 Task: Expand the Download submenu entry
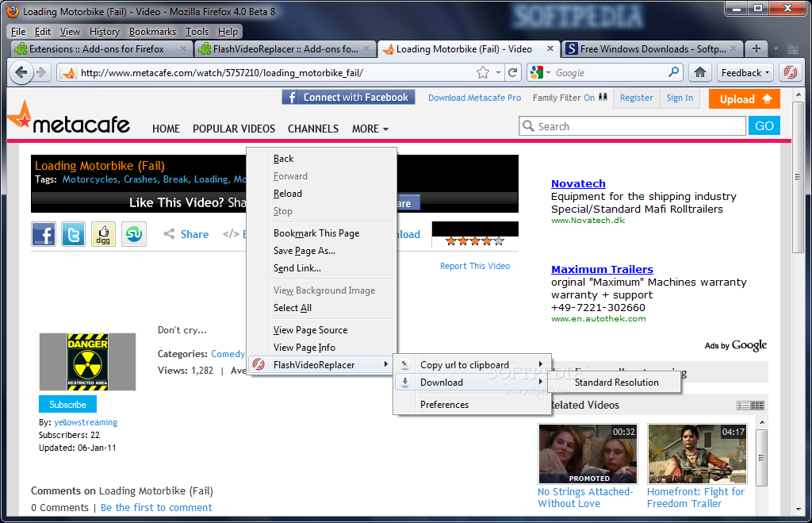[473, 383]
